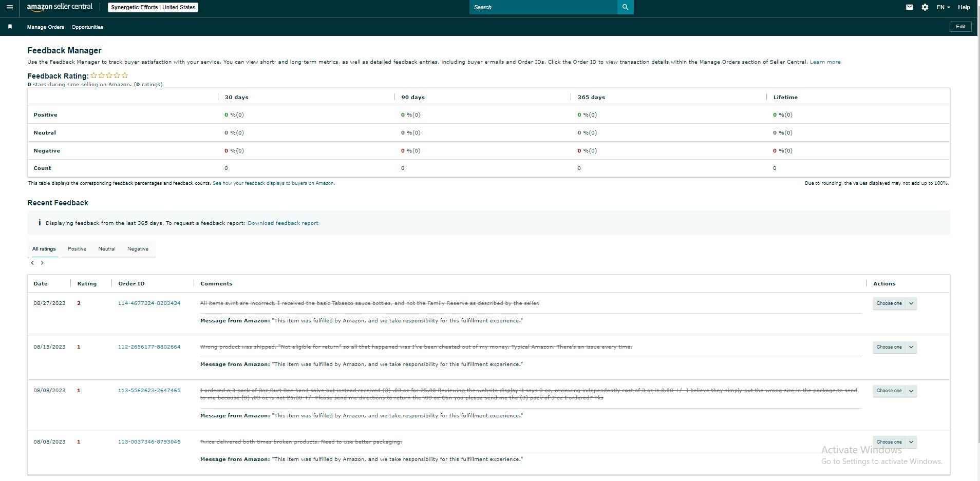Click the Help link

coord(964,7)
